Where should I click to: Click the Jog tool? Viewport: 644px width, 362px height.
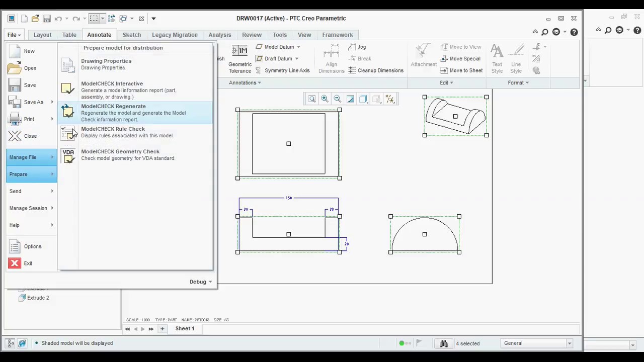357,47
